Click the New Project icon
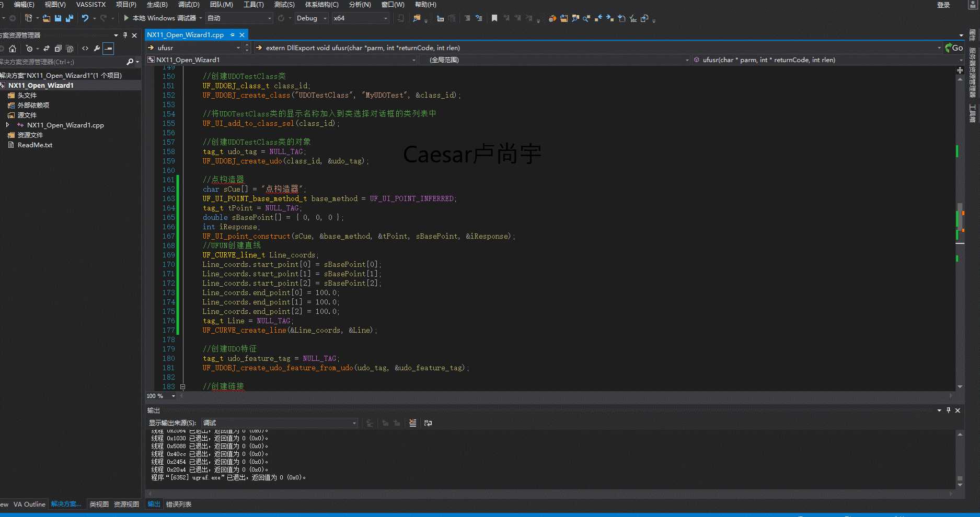 tap(29, 18)
